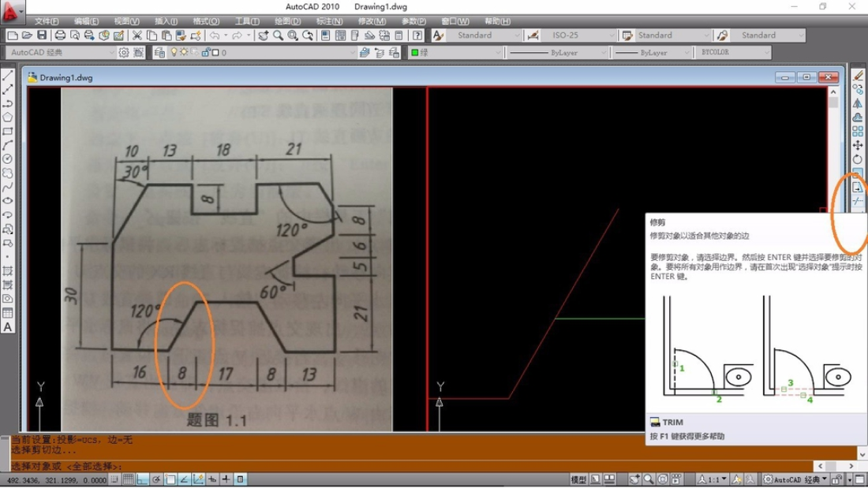Select the Polyline draw tool
The height and width of the screenshot is (488, 868).
pyautogui.click(x=8, y=103)
